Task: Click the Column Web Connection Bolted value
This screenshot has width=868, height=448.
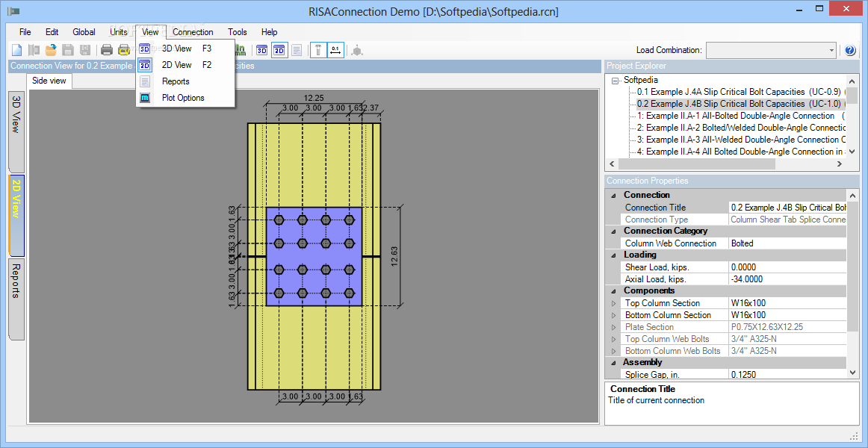Action: (x=788, y=243)
